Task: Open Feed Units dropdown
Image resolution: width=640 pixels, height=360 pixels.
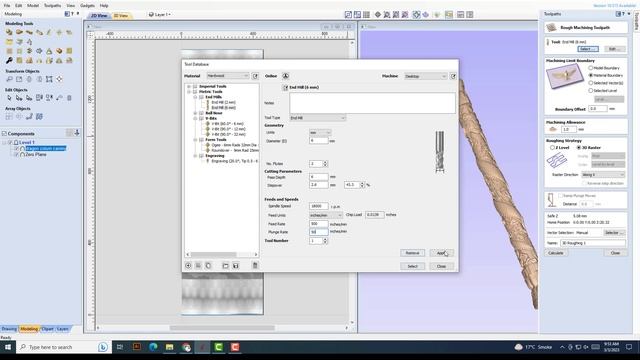Action: click(326, 215)
